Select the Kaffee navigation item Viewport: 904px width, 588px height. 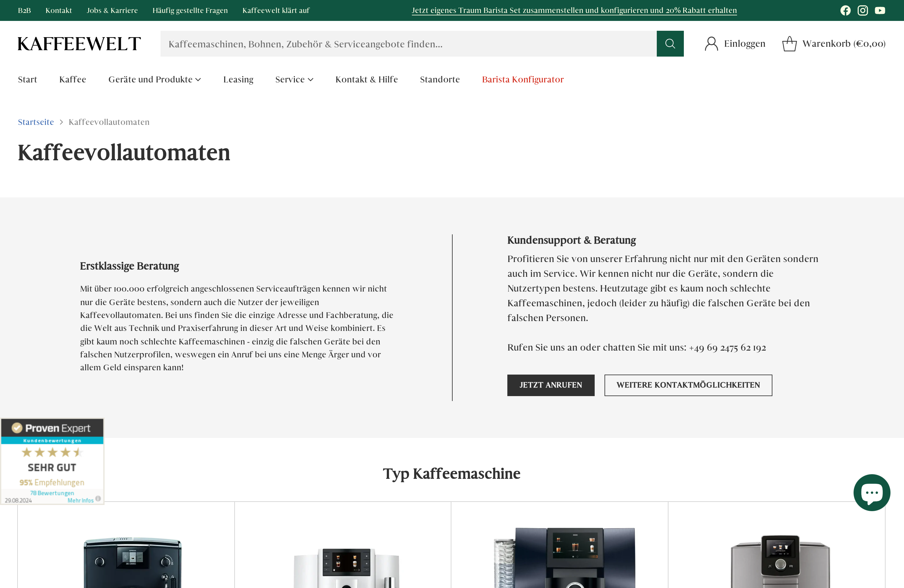coord(72,79)
